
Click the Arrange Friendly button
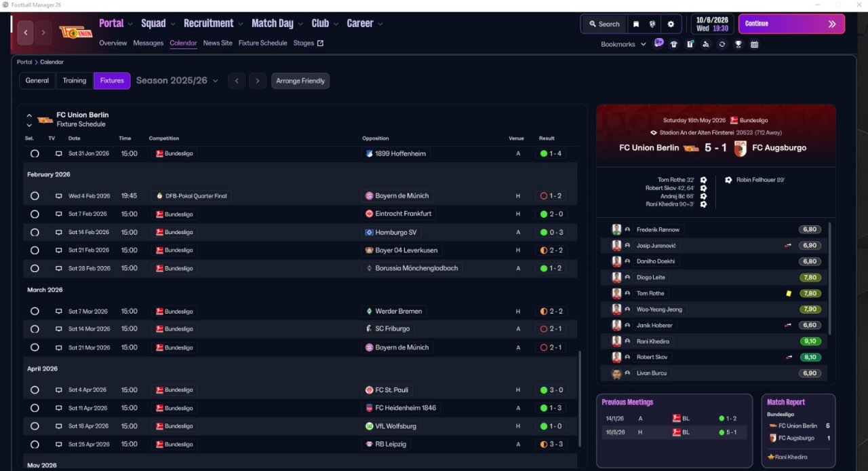[300, 81]
